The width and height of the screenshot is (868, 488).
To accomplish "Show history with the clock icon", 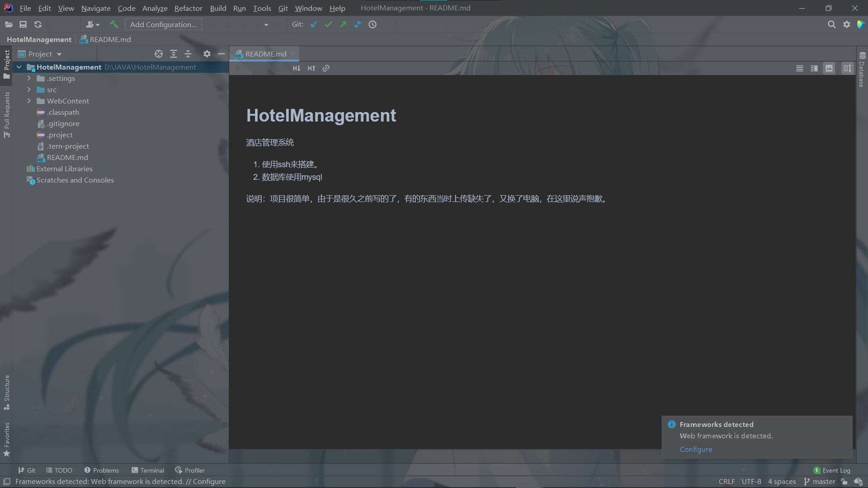I will click(x=373, y=24).
